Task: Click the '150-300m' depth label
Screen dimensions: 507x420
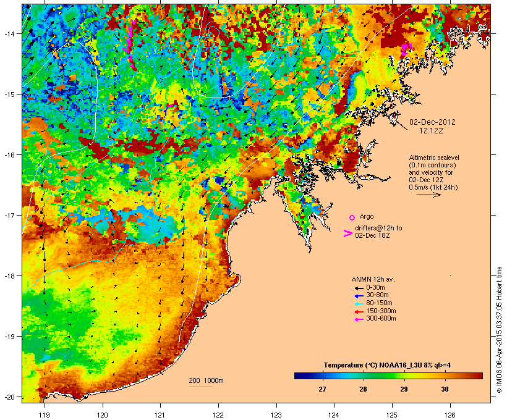Action: click(x=381, y=311)
